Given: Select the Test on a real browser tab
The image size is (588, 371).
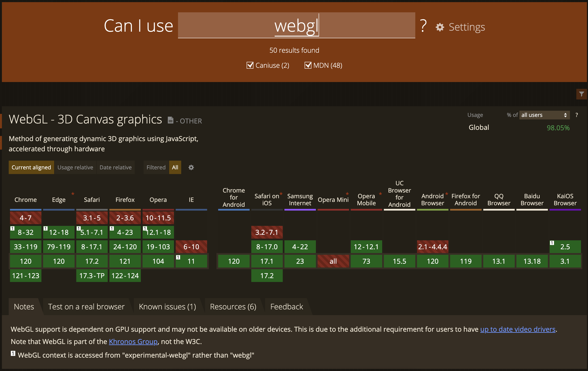Looking at the screenshot, I should click(86, 306).
